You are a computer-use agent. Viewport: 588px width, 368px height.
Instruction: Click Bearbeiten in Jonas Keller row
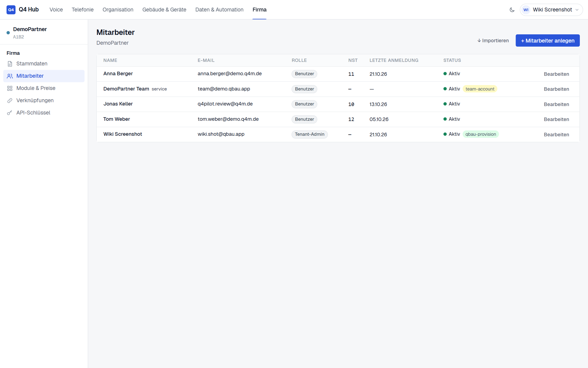coord(556,104)
